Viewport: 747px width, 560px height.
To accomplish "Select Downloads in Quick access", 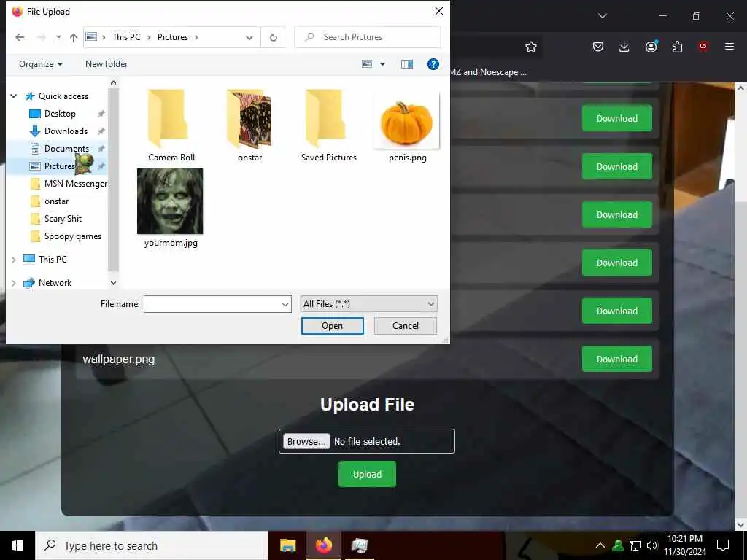I will tap(65, 131).
